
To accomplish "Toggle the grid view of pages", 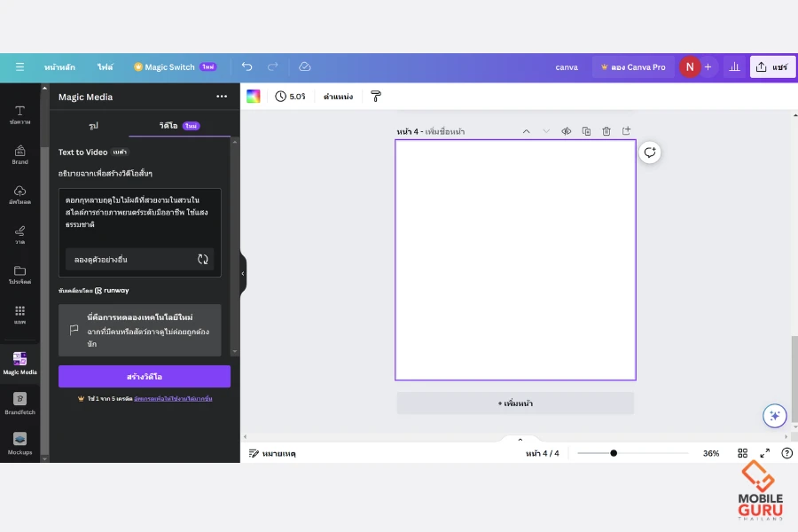I will [743, 453].
